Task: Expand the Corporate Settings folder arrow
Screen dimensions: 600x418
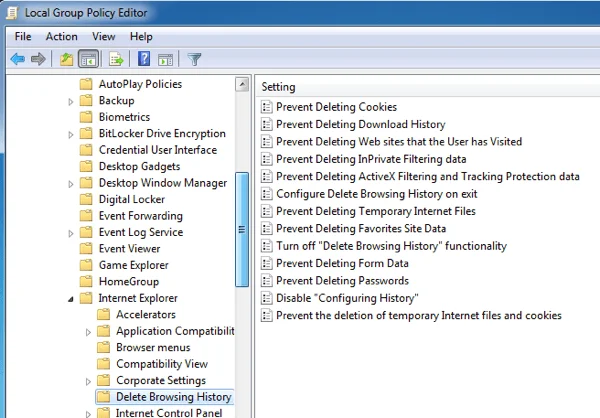Action: pyautogui.click(x=88, y=381)
